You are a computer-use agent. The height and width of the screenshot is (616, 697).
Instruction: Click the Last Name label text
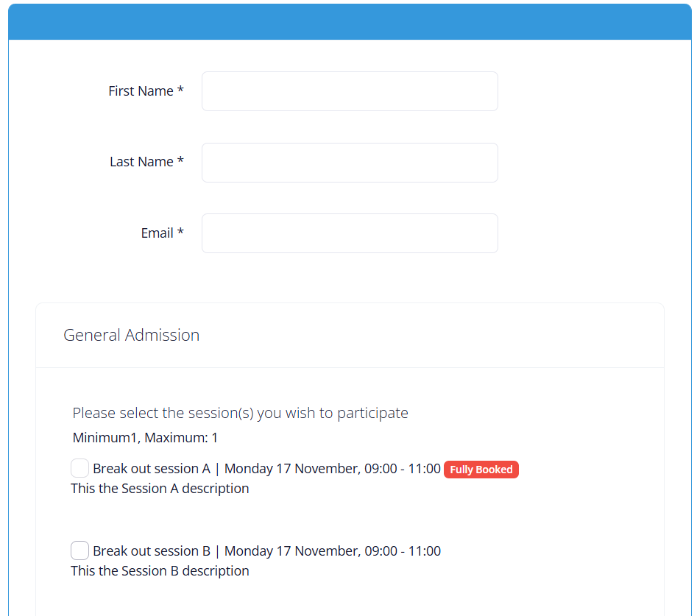[x=141, y=162]
